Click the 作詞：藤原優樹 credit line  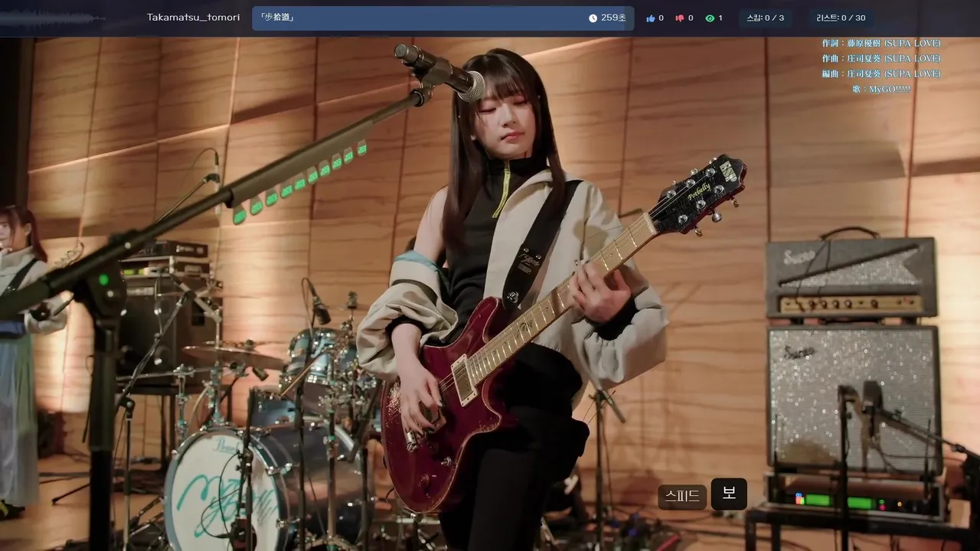[881, 44]
